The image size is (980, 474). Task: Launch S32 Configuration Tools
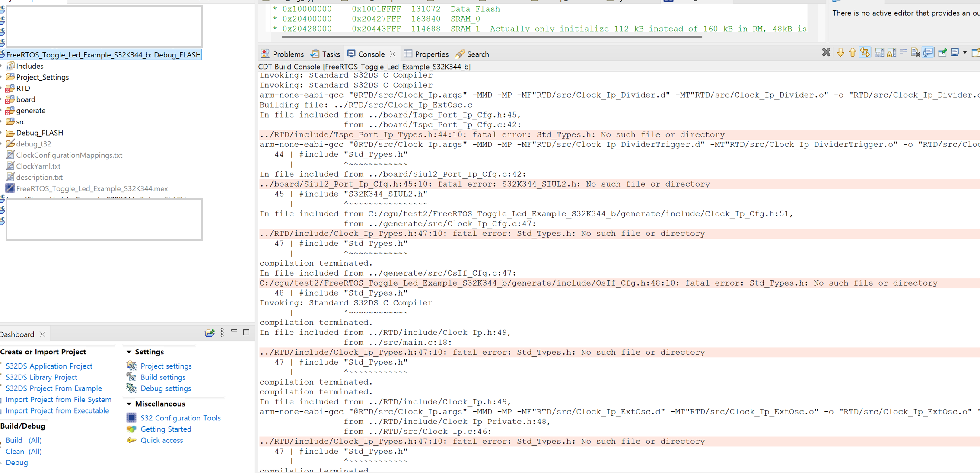(180, 418)
